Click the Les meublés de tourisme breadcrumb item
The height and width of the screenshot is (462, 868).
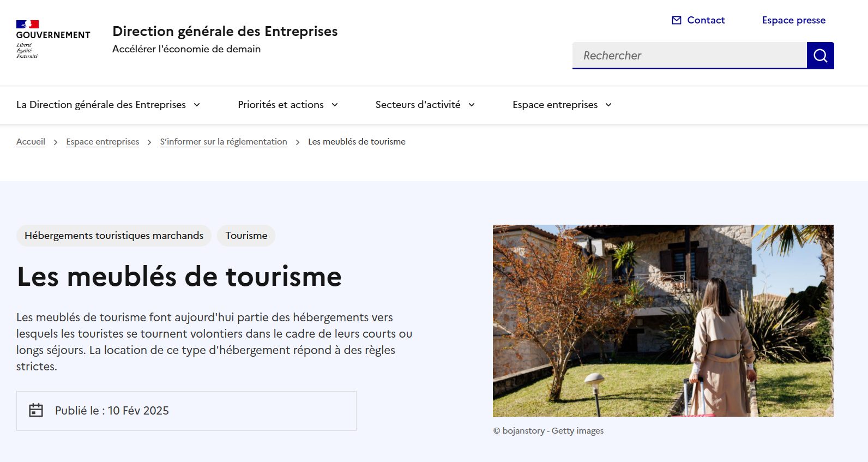tap(357, 142)
